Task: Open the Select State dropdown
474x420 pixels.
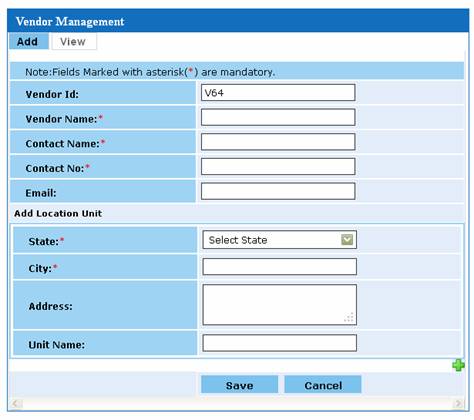Action: tap(279, 240)
